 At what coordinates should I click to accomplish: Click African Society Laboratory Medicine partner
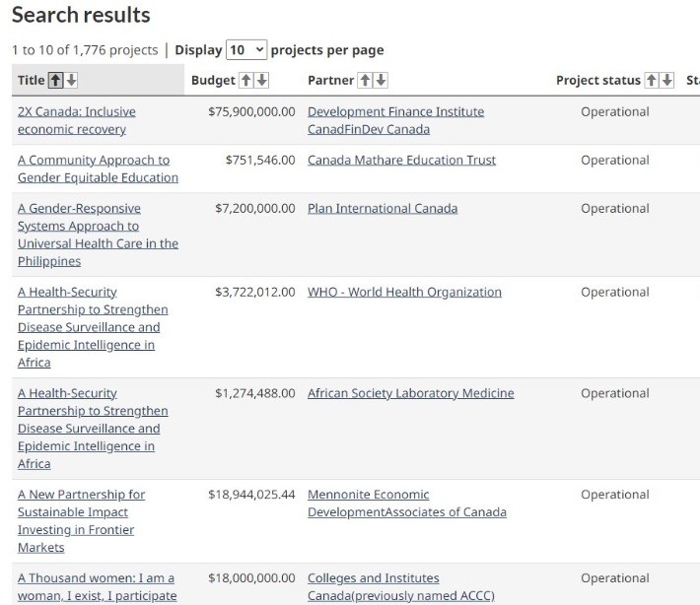[410, 393]
